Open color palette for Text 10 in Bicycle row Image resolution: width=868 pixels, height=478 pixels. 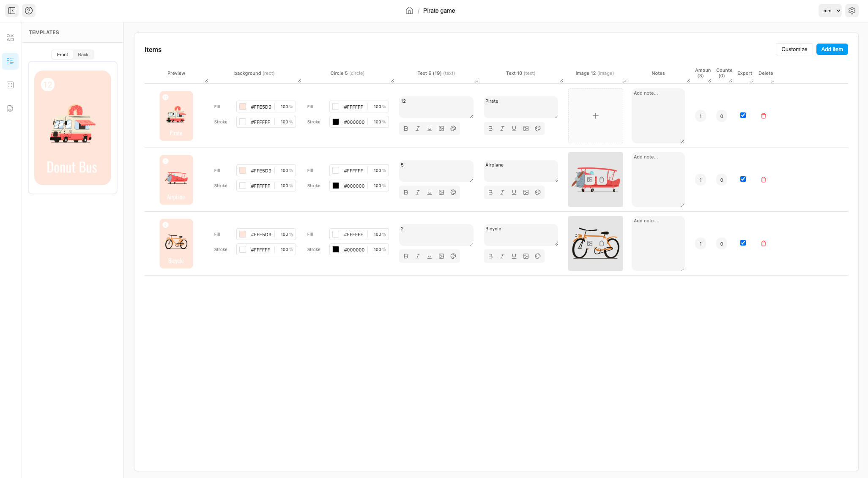538,256
